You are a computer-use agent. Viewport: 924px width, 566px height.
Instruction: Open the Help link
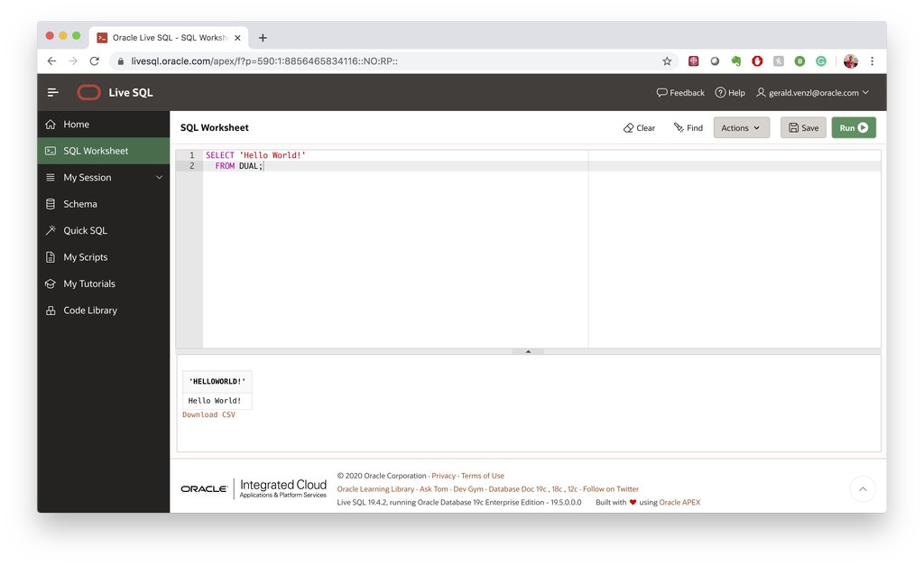730,93
